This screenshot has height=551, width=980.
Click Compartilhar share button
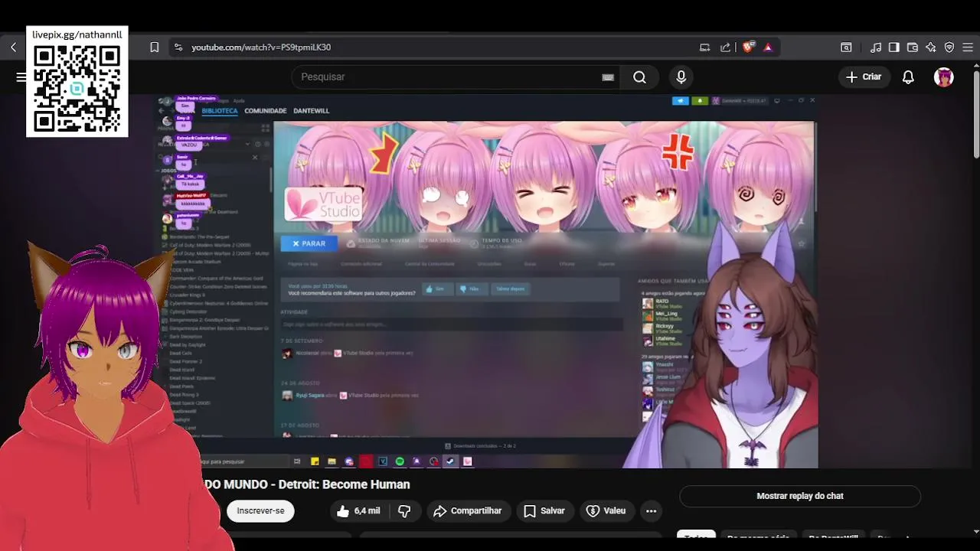[467, 510]
